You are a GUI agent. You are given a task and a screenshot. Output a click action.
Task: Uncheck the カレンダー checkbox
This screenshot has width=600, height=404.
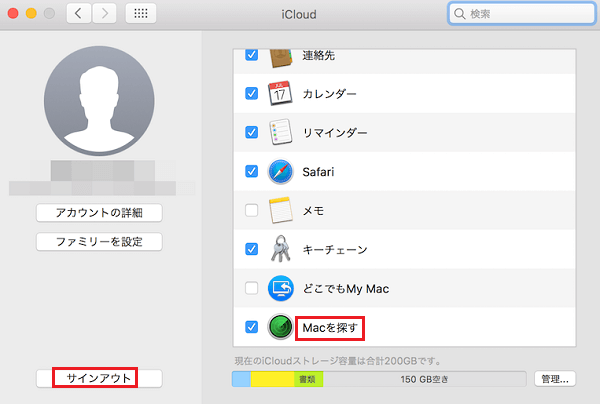(251, 93)
